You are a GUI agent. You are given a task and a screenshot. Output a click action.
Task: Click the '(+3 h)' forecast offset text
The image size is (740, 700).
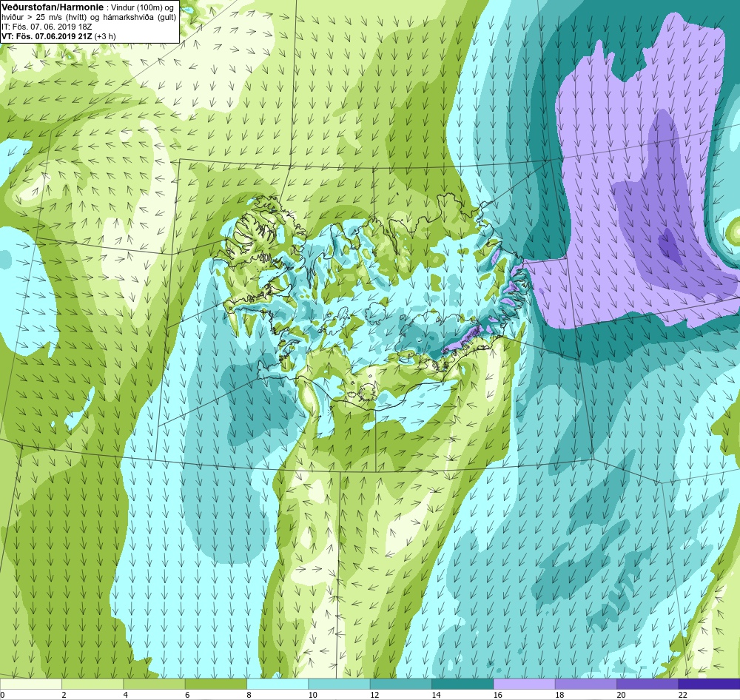tap(105, 36)
